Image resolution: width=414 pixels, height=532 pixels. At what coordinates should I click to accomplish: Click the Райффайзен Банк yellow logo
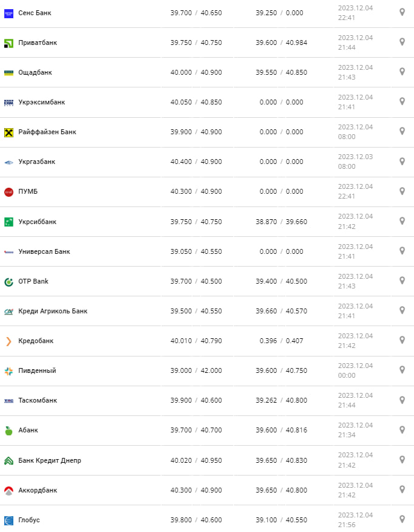[8, 132]
